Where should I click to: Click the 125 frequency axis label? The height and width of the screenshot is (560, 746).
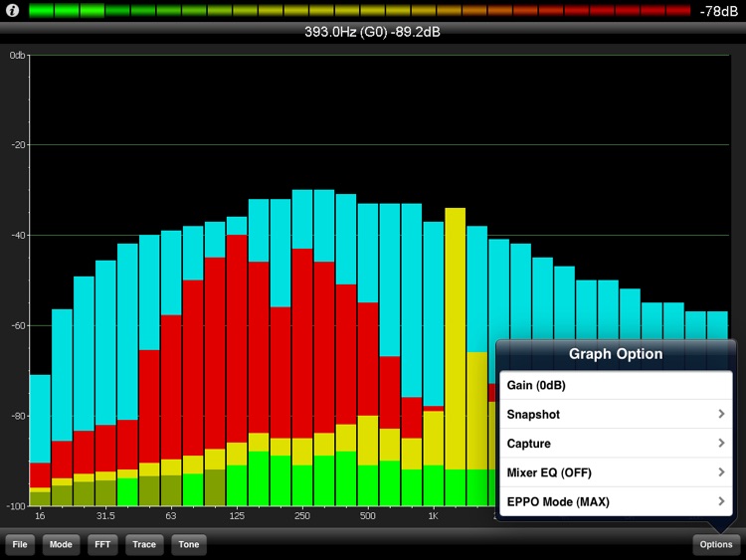pos(237,516)
